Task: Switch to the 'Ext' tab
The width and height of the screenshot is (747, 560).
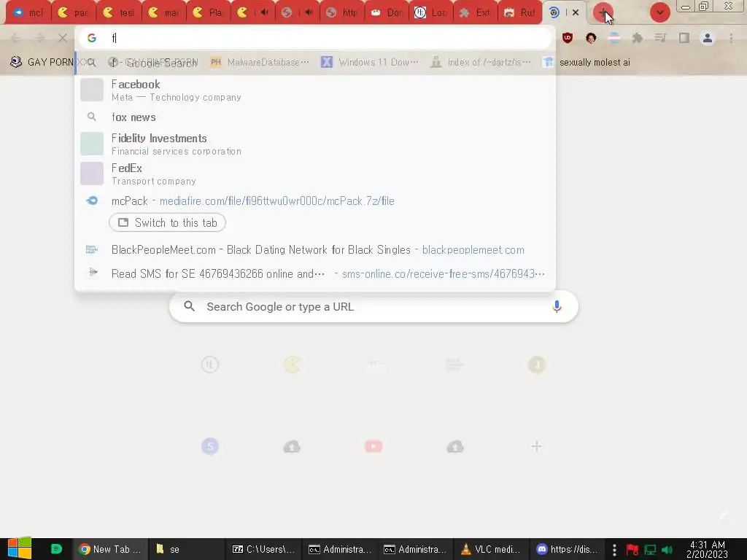Action: 476,13
